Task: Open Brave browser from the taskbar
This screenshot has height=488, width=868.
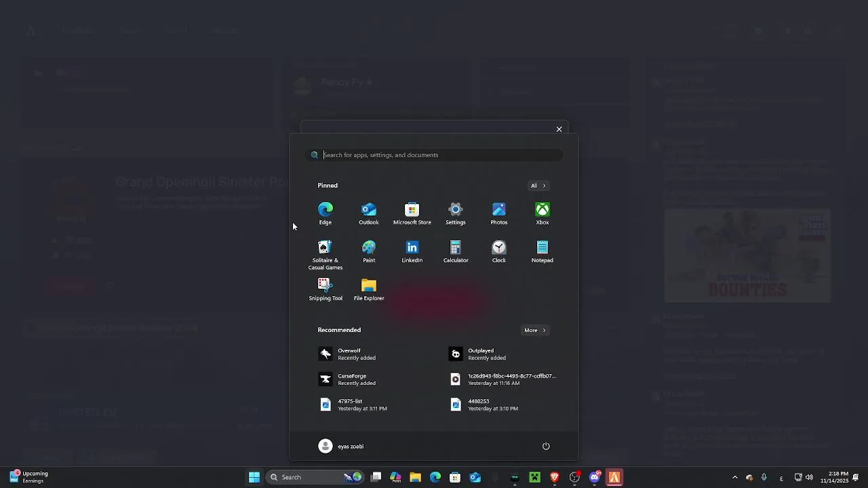Action: [x=555, y=477]
